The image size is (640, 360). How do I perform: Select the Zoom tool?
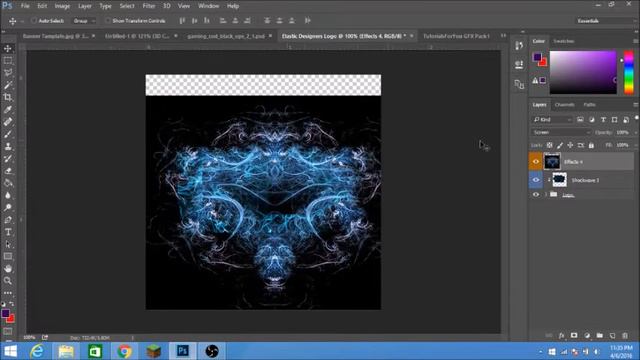pos(8,281)
